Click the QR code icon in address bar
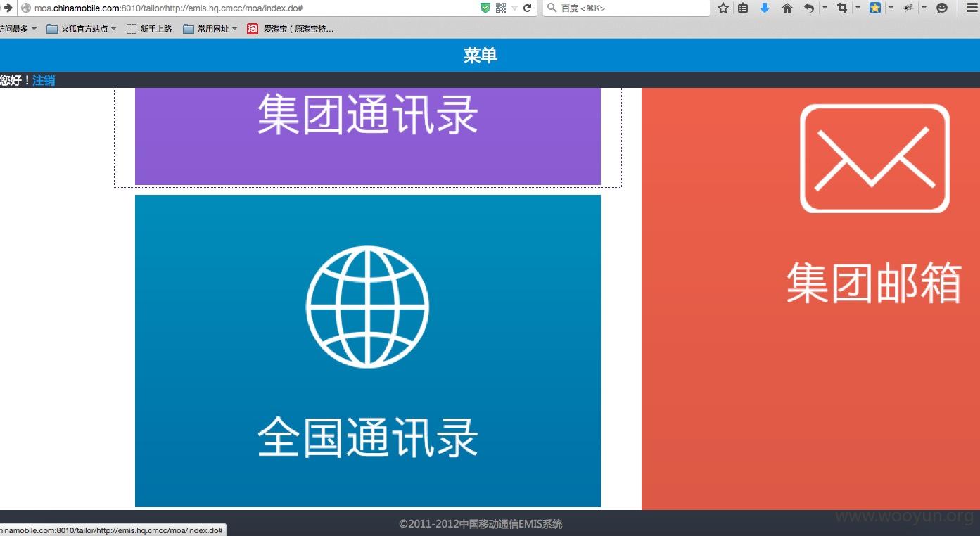This screenshot has width=980, height=536. 501,8
